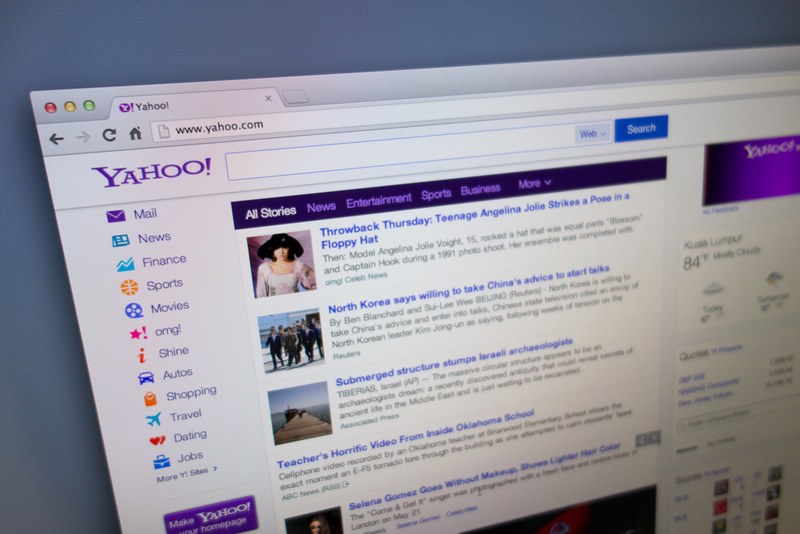
Task: Click the Shopping bag icon
Action: pos(150,398)
